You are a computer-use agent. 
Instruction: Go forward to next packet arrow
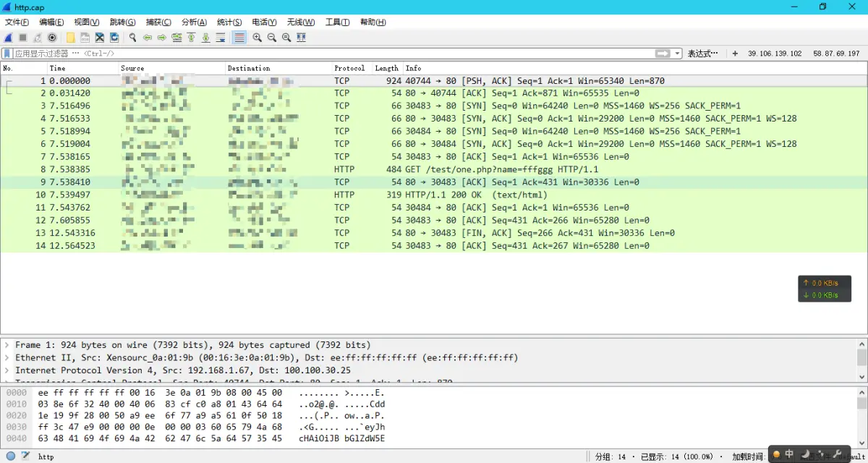[x=162, y=38]
